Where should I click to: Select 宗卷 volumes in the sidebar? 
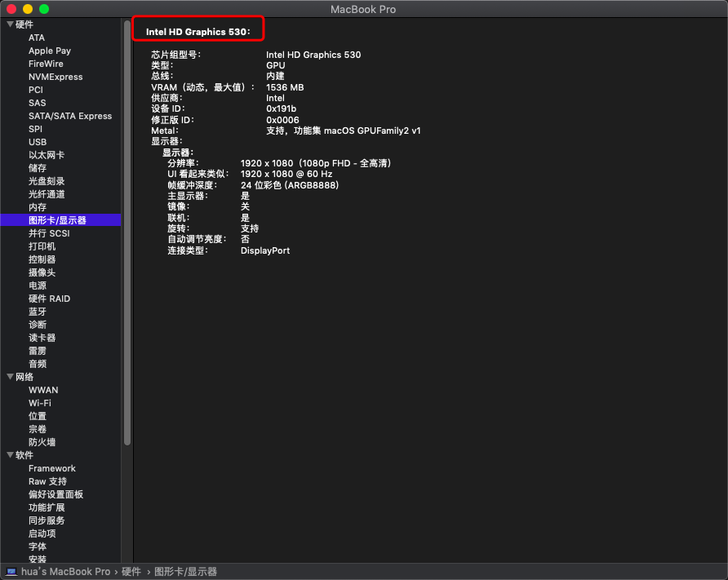[38, 429]
